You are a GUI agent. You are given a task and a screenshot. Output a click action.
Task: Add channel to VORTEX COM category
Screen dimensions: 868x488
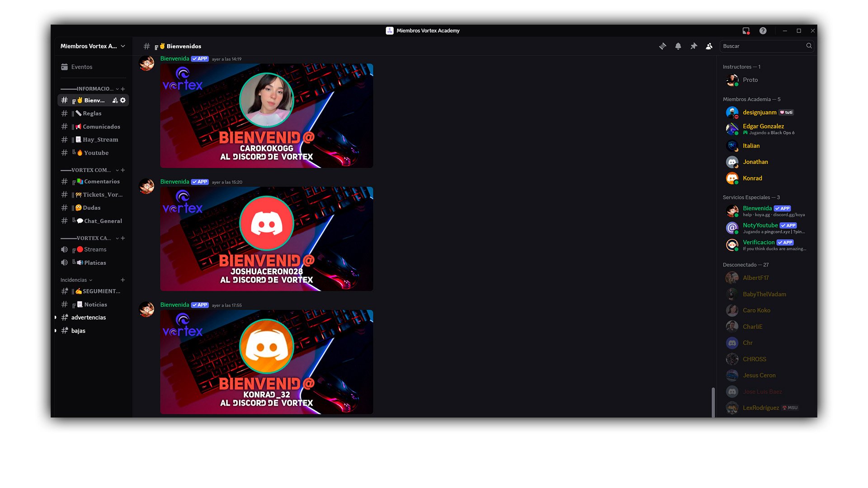point(123,170)
